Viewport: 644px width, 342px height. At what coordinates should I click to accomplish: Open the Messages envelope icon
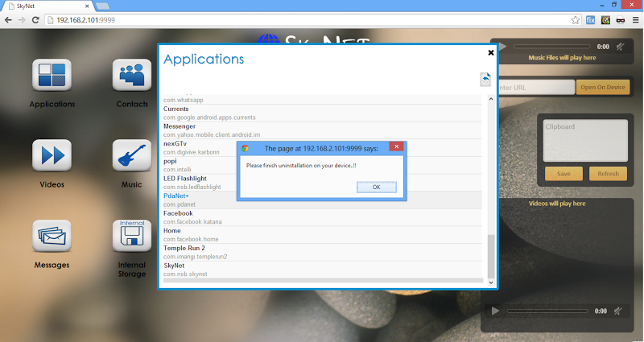pyautogui.click(x=52, y=236)
